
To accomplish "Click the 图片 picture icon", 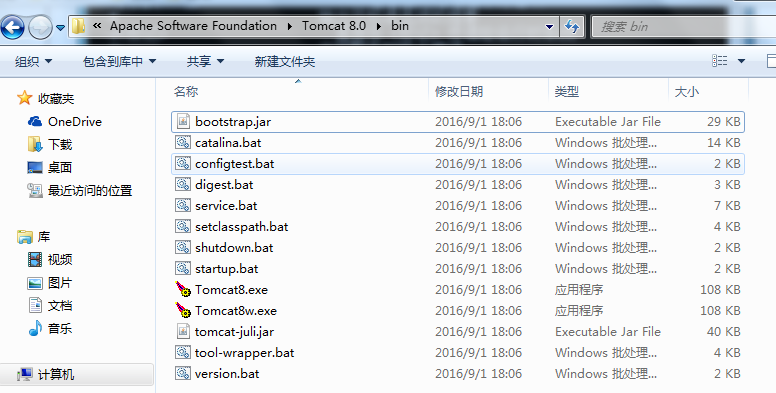I will (x=35, y=283).
